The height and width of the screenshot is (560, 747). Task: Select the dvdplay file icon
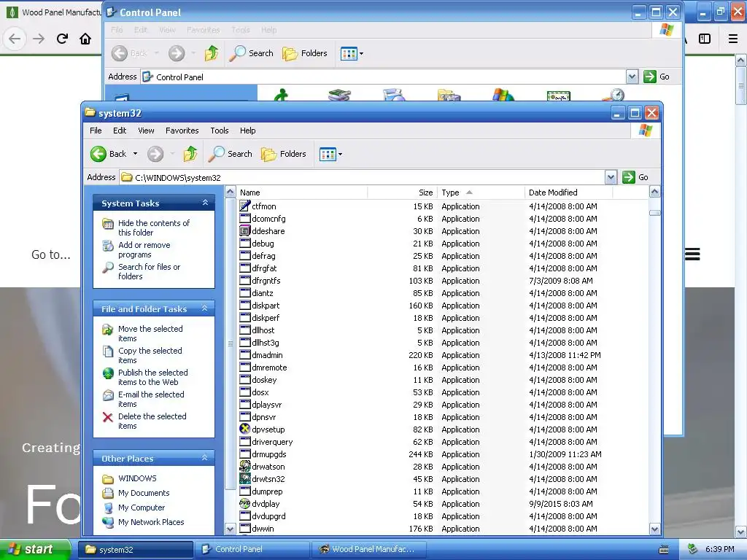click(245, 503)
